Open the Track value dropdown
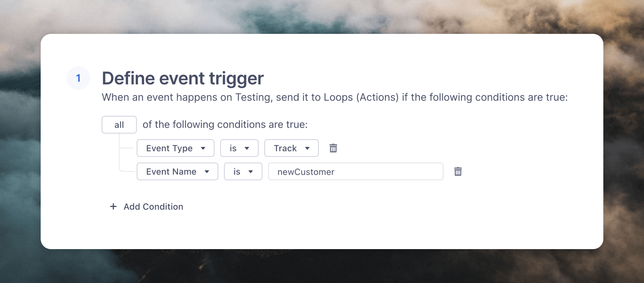Image resolution: width=644 pixels, height=283 pixels. 291,148
